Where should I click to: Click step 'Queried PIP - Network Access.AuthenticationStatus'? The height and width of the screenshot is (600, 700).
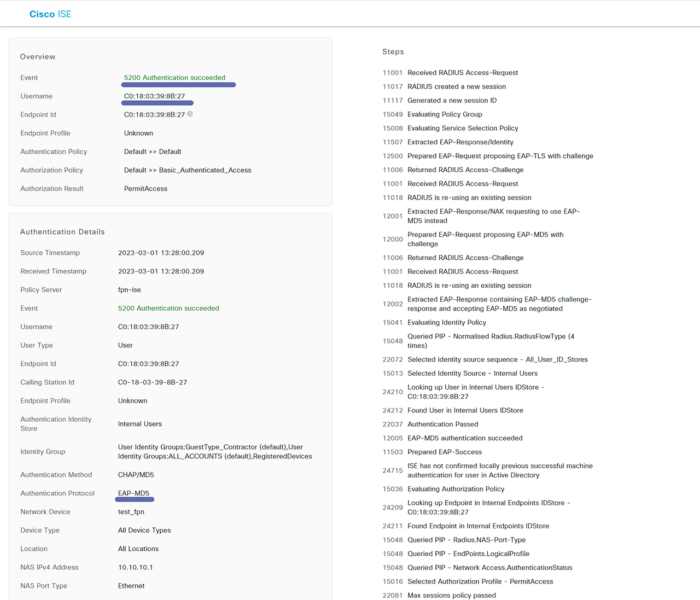click(x=477, y=568)
